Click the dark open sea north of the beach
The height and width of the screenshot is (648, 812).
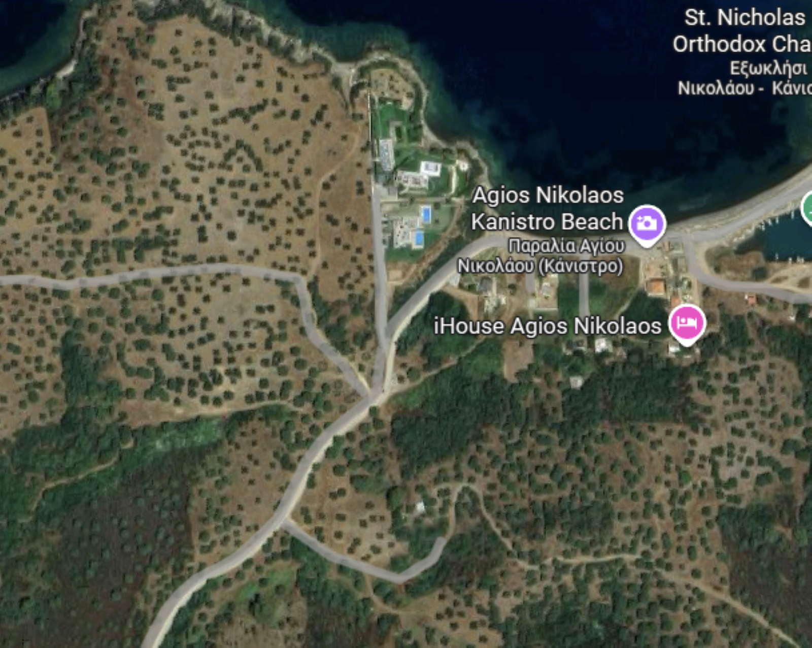(558, 76)
